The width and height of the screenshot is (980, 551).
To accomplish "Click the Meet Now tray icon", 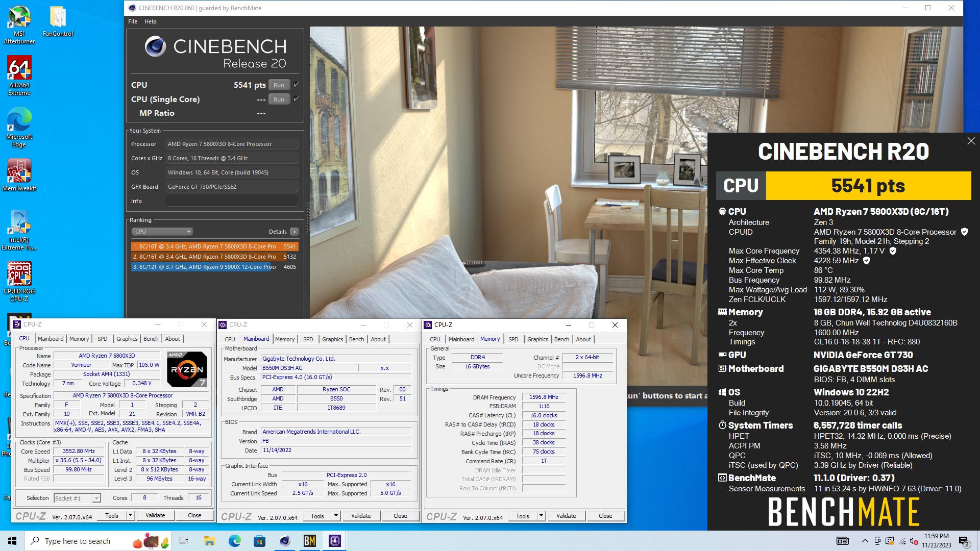I will pos(877,541).
